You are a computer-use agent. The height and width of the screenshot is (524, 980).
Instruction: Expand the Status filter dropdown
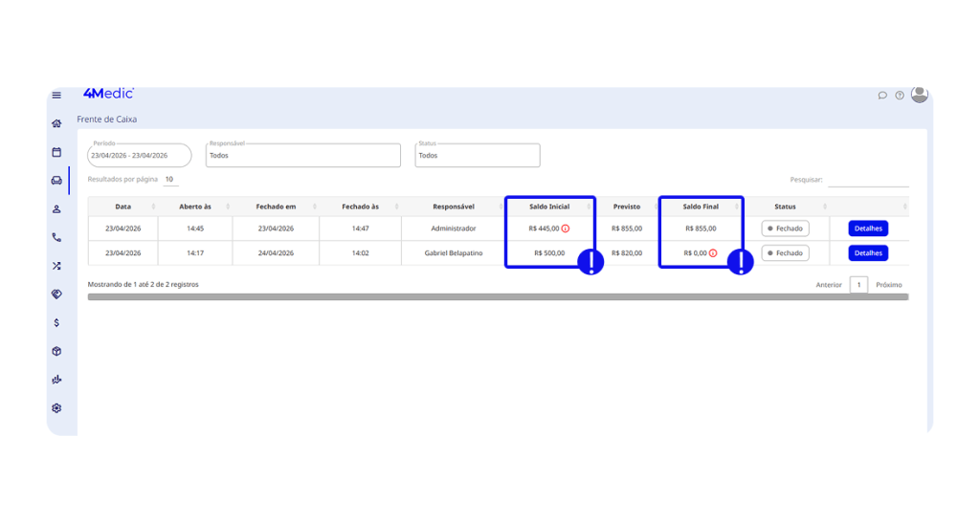(477, 156)
